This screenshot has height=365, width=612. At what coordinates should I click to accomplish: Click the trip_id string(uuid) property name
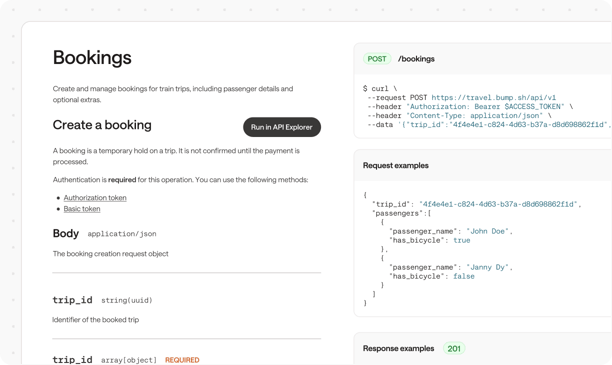(x=73, y=300)
